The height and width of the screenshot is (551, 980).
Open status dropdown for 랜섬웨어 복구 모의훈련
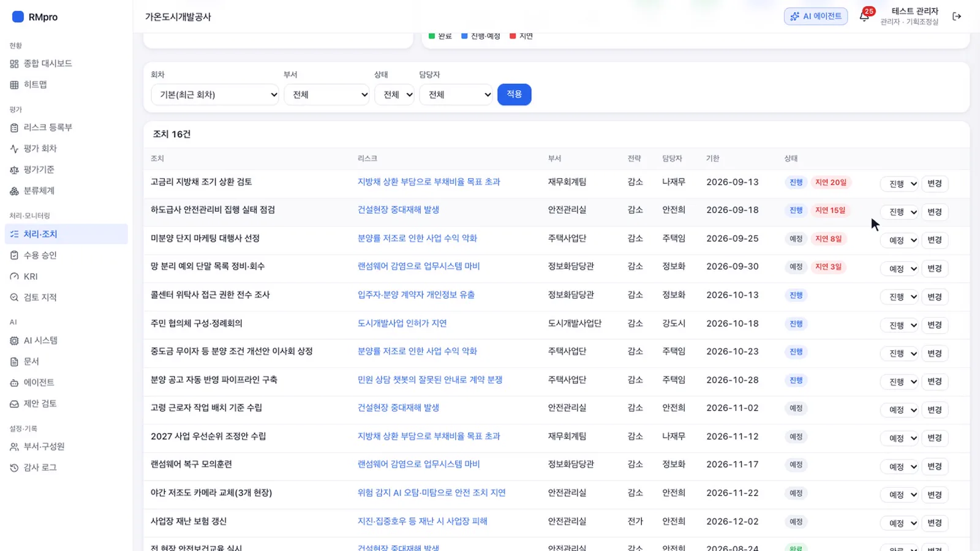click(x=899, y=467)
